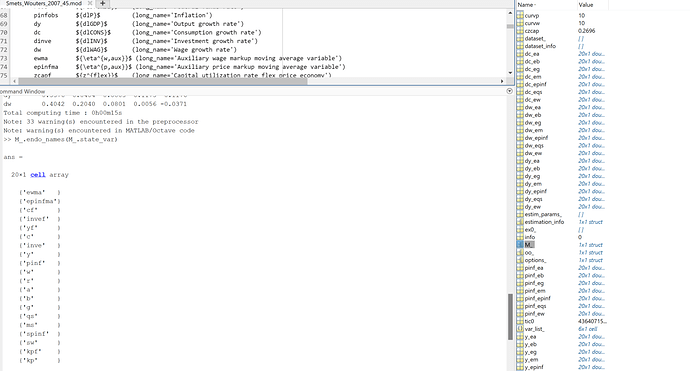690x371 pixels.
Task: Click line number 72 in the editor
Action: click(x=4, y=50)
